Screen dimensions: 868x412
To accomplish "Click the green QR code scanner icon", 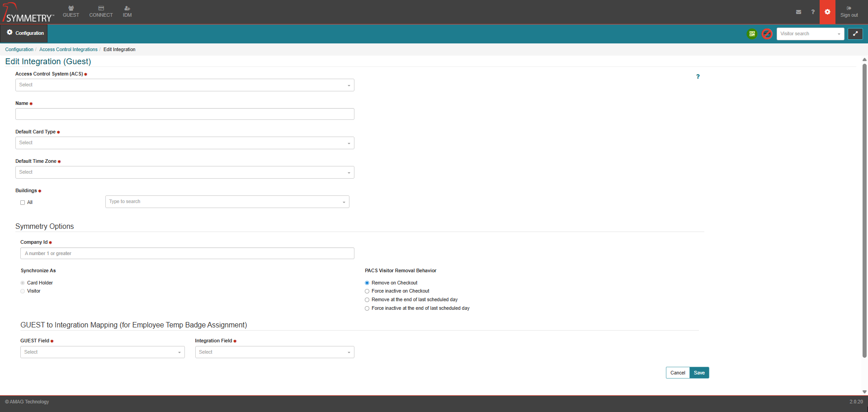I will pyautogui.click(x=752, y=34).
